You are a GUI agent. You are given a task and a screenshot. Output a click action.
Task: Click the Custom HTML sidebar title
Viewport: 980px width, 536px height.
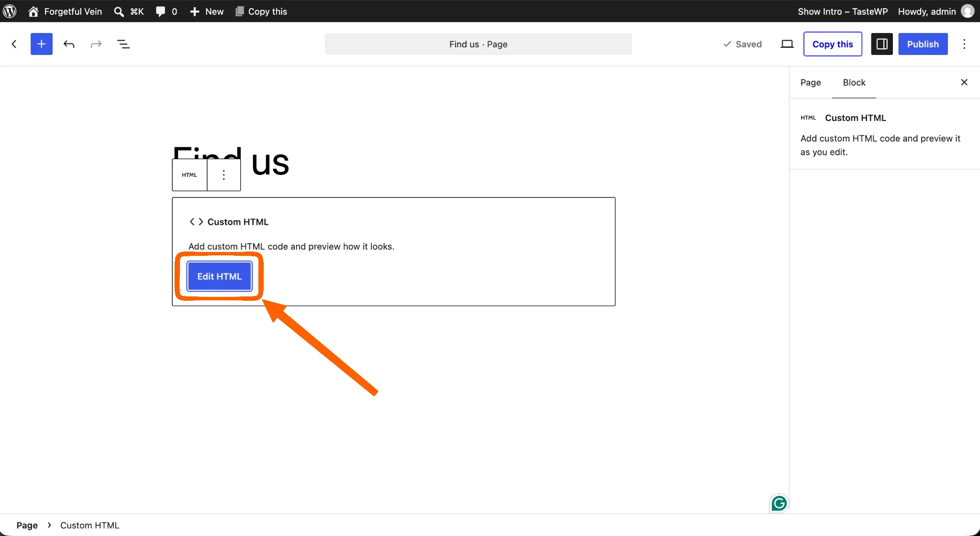click(855, 118)
